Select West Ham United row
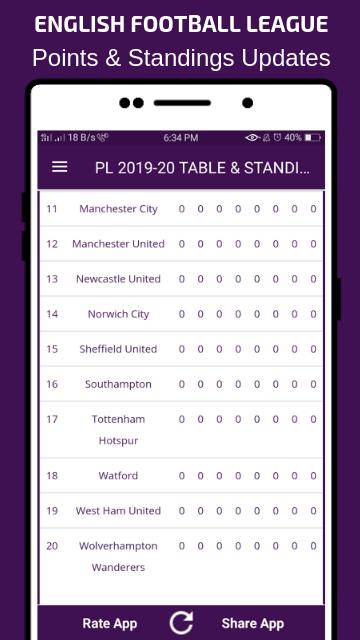Image resolution: width=360 pixels, height=640 pixels. coord(181,511)
